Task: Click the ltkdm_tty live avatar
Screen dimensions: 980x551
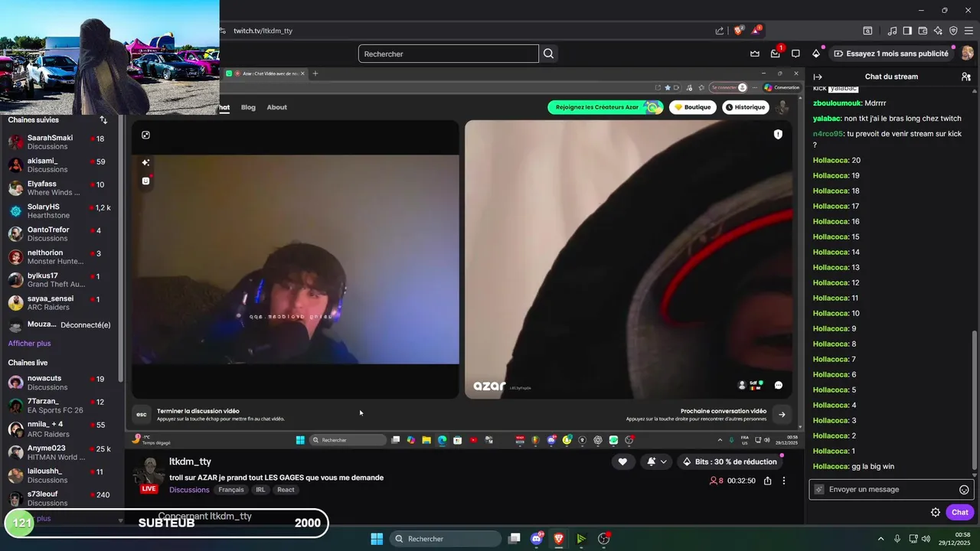Action: [149, 474]
